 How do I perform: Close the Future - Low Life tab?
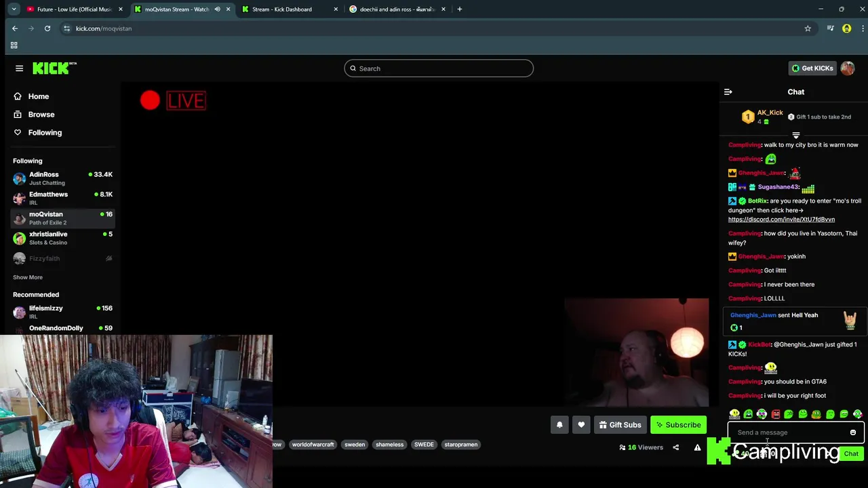(x=121, y=9)
